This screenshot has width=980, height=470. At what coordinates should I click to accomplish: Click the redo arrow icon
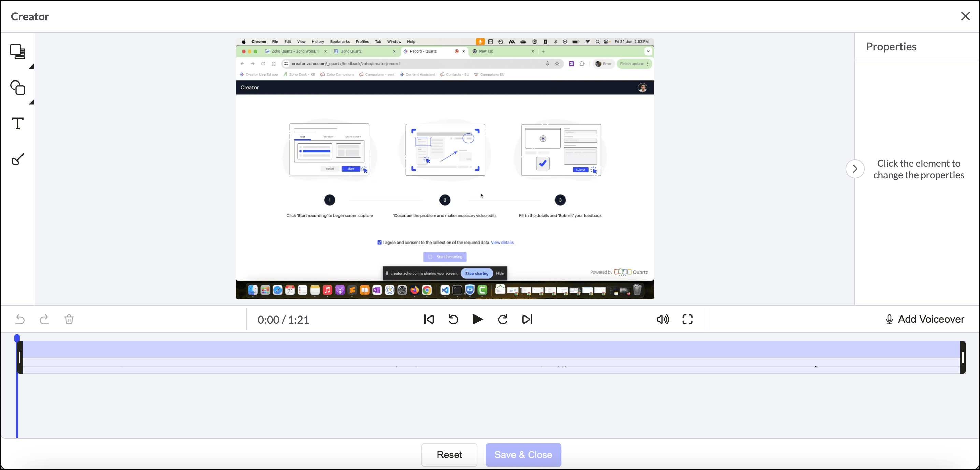[x=44, y=320]
